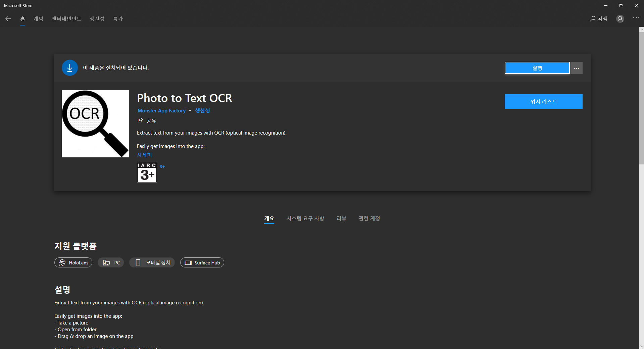The image size is (644, 349).
Task: Click the PC platform chip
Action: 111,262
